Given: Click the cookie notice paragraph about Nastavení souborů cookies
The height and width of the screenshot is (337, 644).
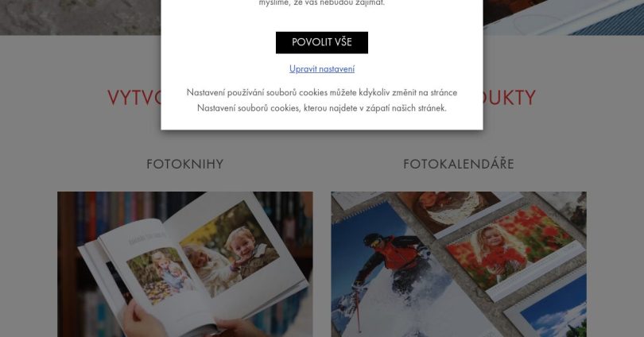Looking at the screenshot, I should [321, 100].
